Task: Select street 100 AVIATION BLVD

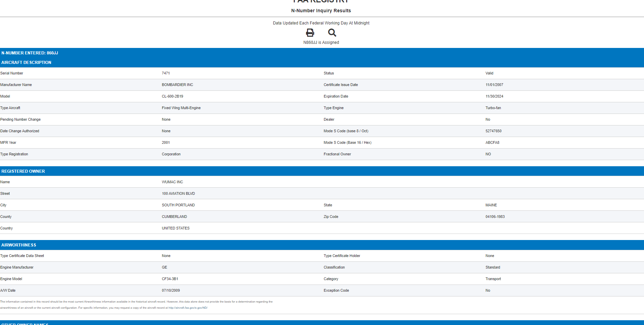Action: 178,193
